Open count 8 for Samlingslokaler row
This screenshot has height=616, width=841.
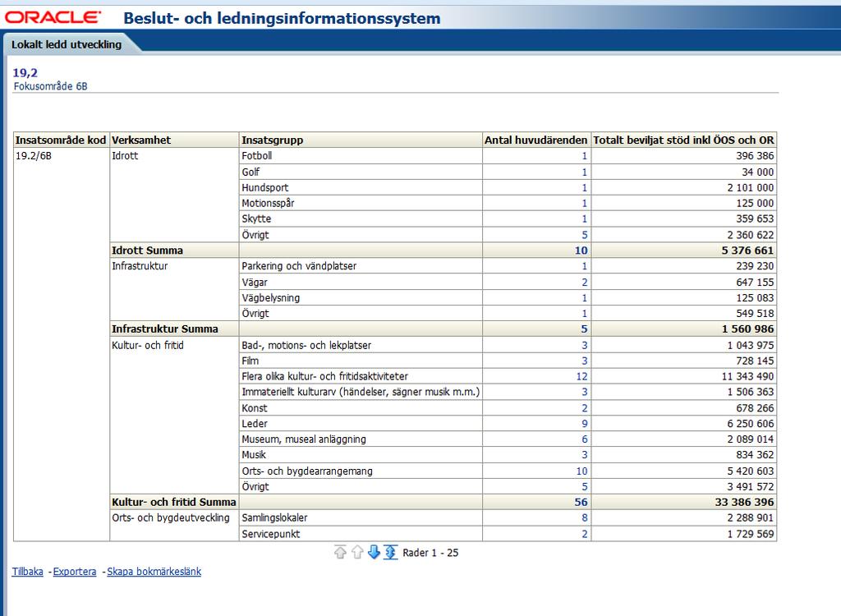pyautogui.click(x=585, y=517)
